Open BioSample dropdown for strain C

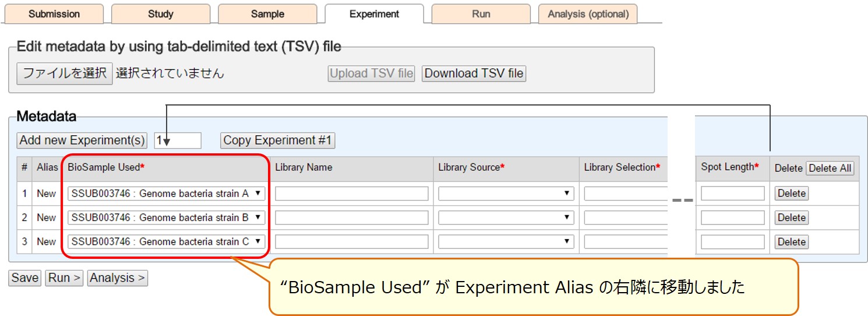pos(167,241)
